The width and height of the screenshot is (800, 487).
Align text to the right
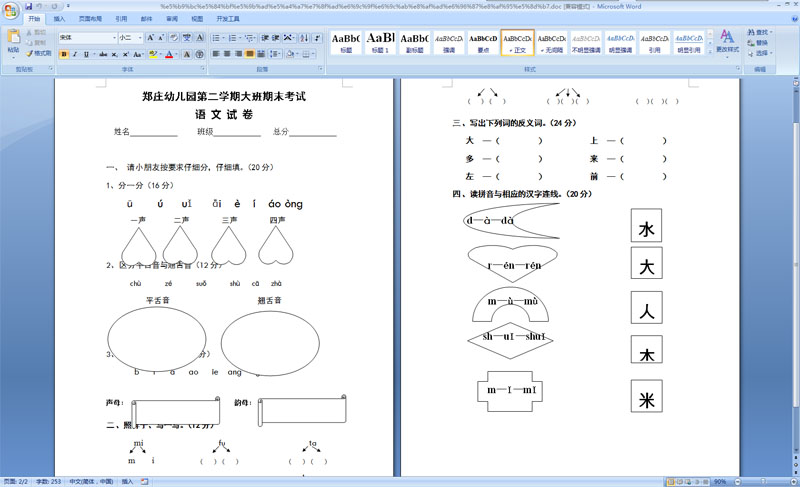point(238,54)
